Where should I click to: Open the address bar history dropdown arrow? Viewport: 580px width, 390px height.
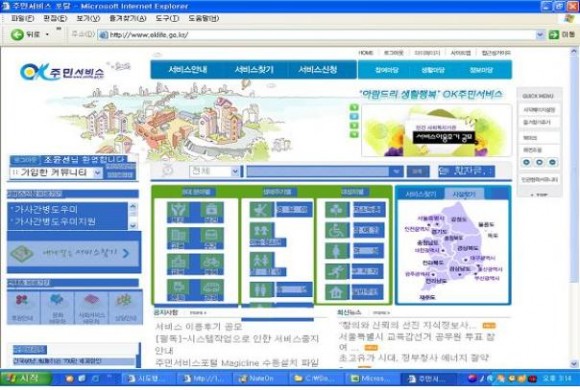[x=540, y=35]
